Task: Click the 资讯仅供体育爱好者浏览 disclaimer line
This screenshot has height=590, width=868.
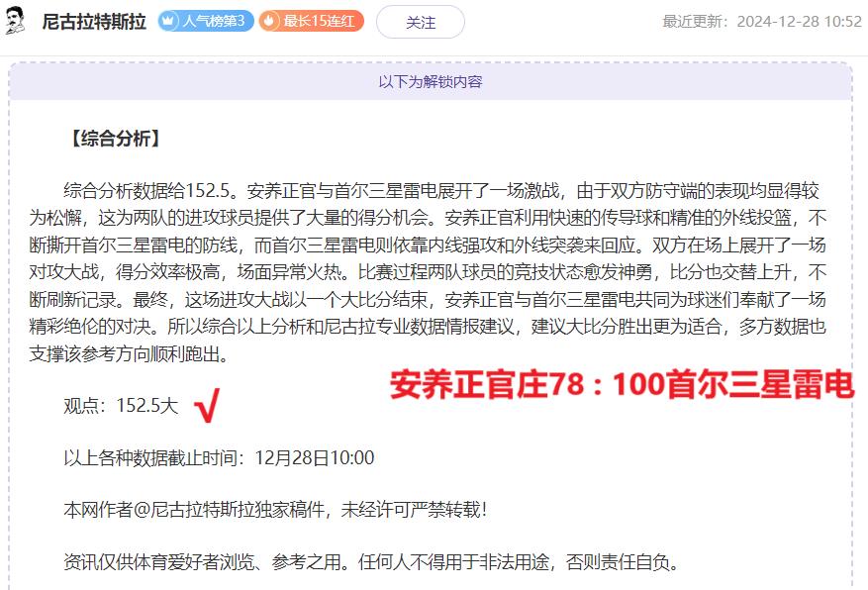Action: pyautogui.click(x=371, y=562)
